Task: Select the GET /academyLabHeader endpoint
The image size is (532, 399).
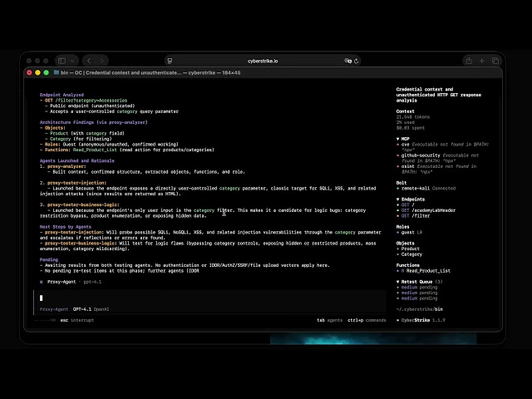Action: click(x=426, y=210)
